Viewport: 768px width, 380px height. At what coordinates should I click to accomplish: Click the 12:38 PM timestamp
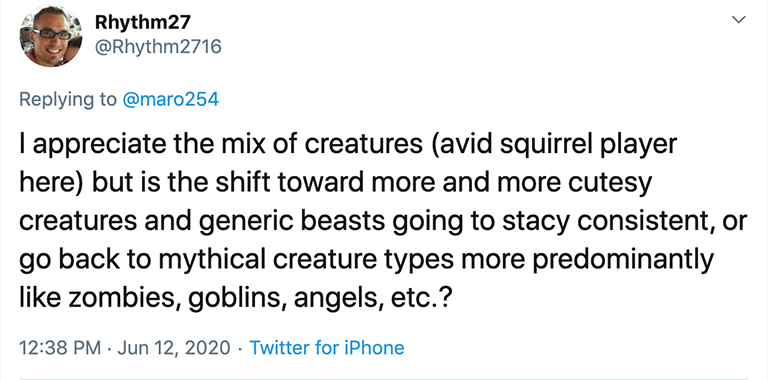(x=60, y=348)
